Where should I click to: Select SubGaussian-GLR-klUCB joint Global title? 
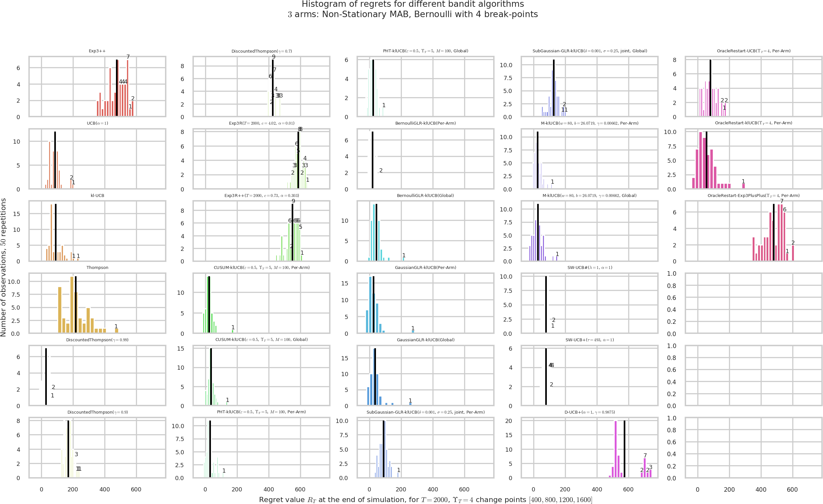(590, 51)
